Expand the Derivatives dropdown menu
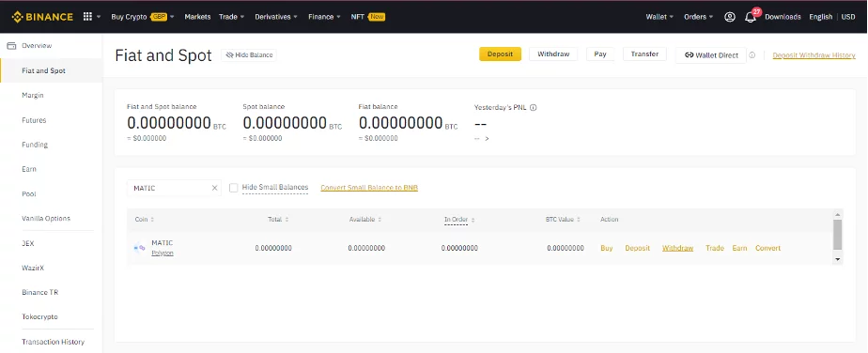This screenshot has height=353, width=868. coord(276,17)
